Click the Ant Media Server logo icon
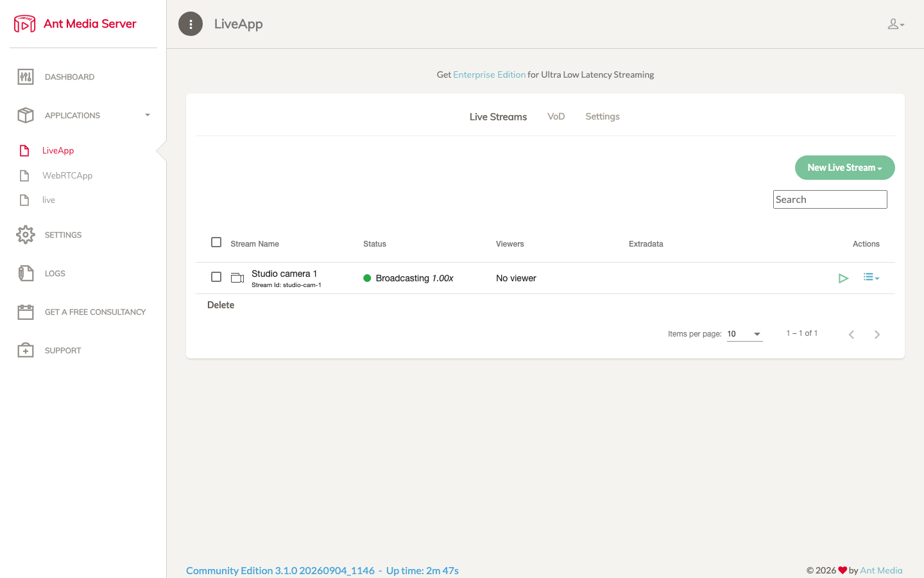 tap(24, 24)
